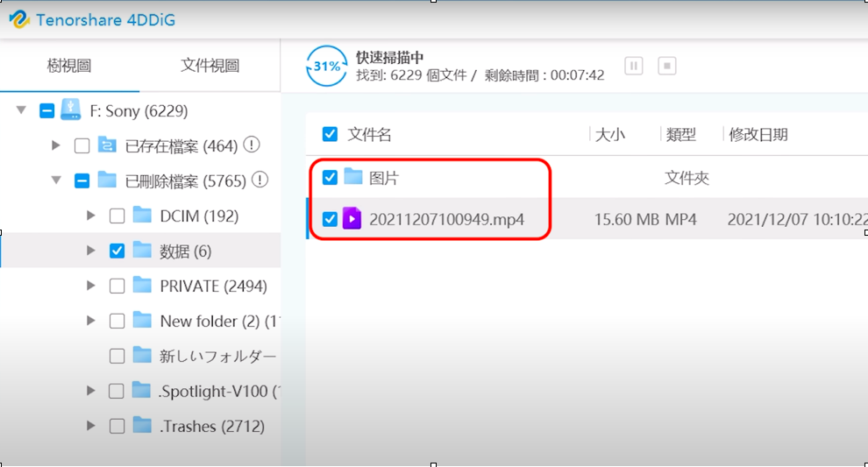
Task: Click info icon next to 已刪除檔案 (5765)
Action: click(260, 180)
